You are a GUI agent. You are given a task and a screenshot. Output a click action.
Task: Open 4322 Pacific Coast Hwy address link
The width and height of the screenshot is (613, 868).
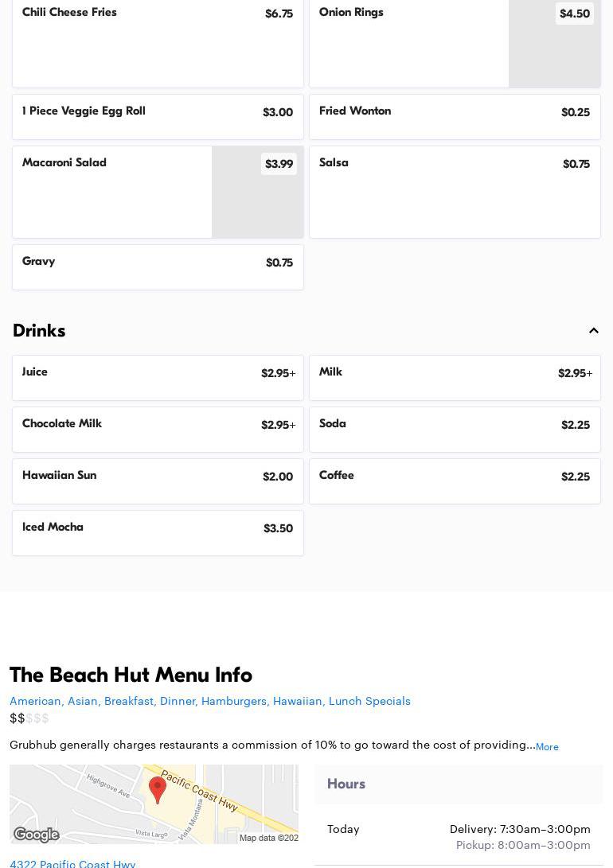pyautogui.click(x=72, y=863)
